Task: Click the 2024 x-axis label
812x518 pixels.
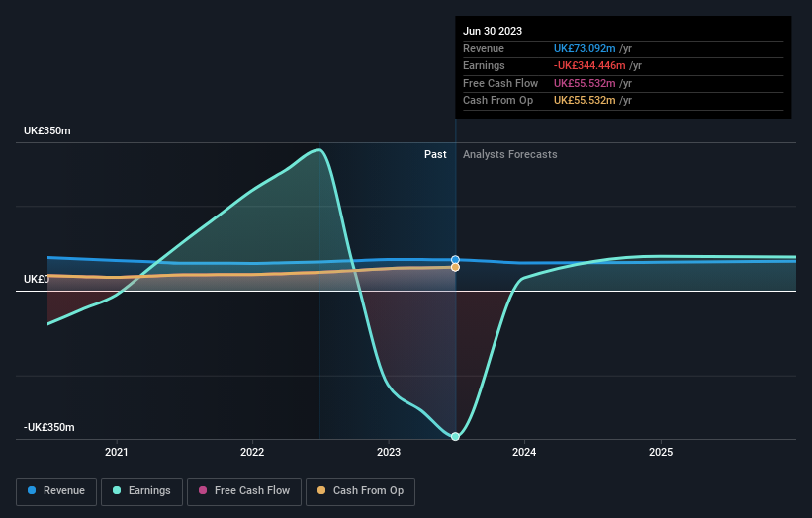Action: coord(524,453)
